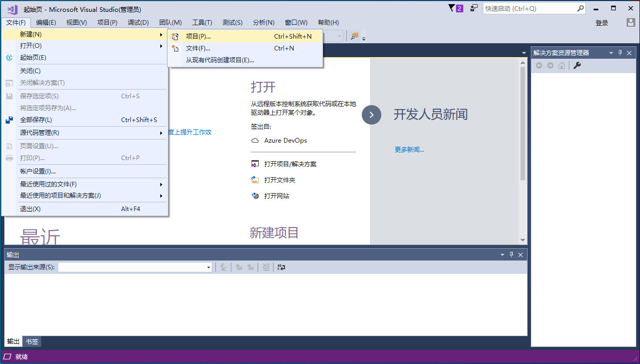Image resolution: width=640 pixels, height=364 pixels.
Task: Click the account avatar icon beside 登录
Action: [631, 23]
